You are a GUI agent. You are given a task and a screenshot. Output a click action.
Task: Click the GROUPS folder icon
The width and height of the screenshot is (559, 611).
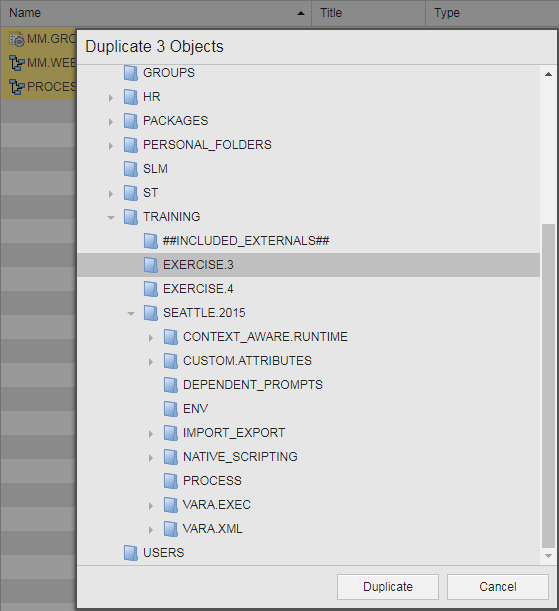(130, 73)
